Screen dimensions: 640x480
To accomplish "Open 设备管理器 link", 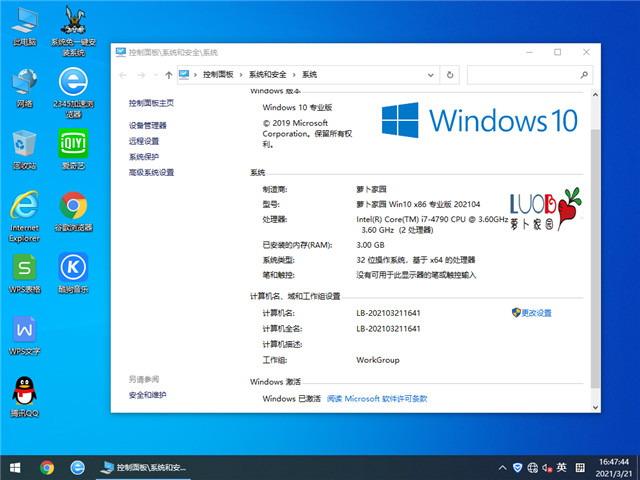I will click(148, 125).
